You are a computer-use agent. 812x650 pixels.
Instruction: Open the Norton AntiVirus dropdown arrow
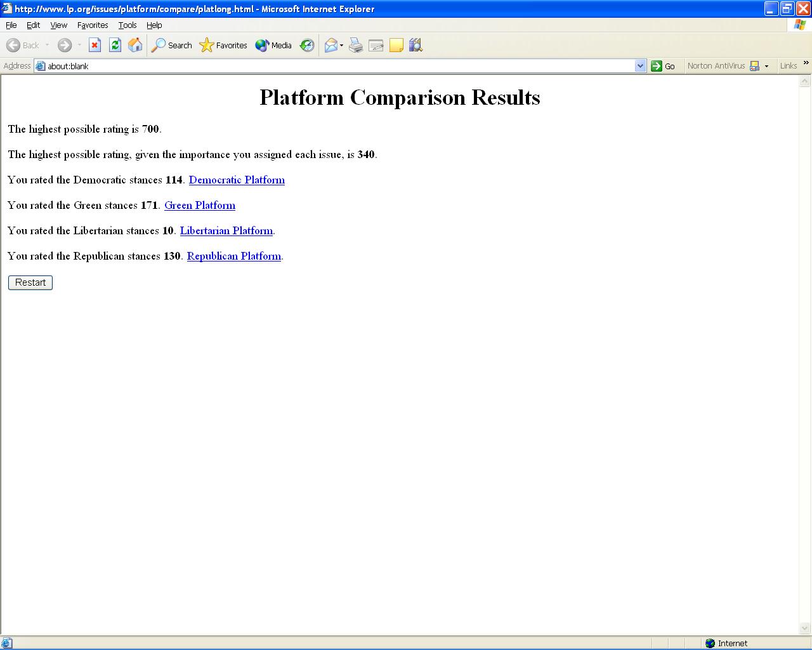point(766,66)
